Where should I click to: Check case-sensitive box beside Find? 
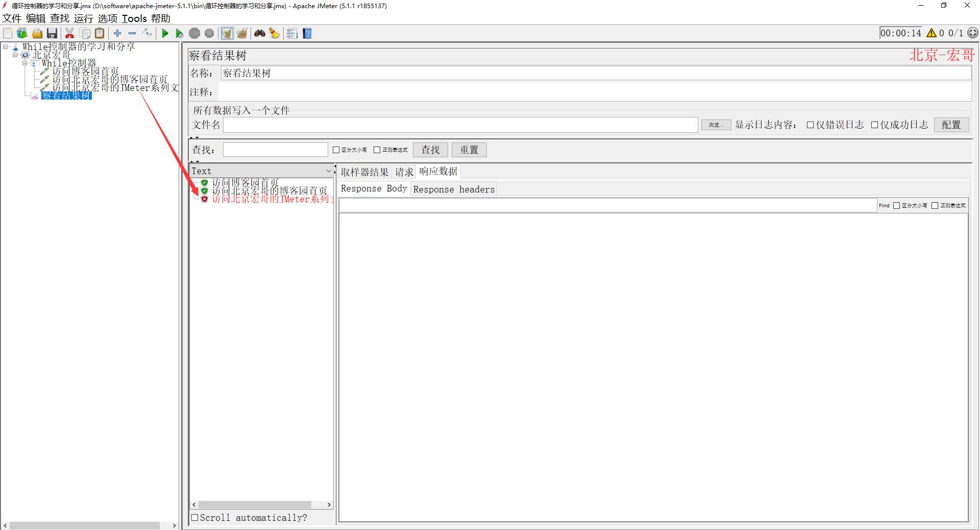pos(896,206)
